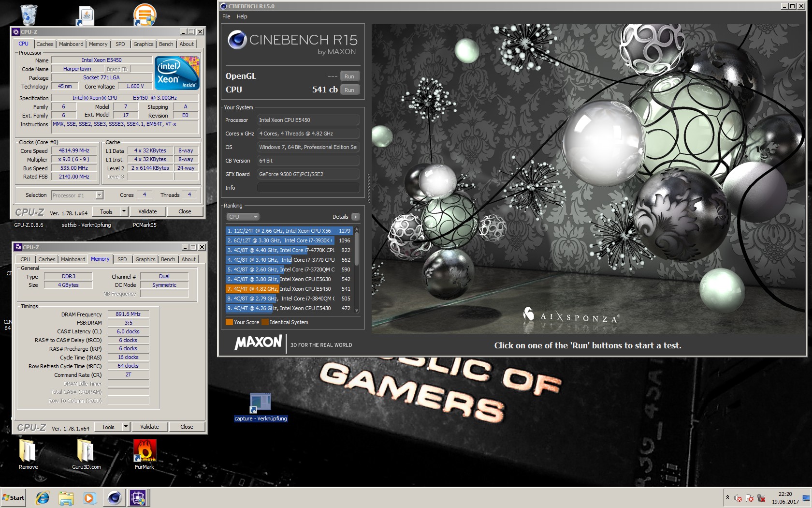
Task: Open the capture - Verknüpfung shortcut icon
Action: [x=260, y=403]
